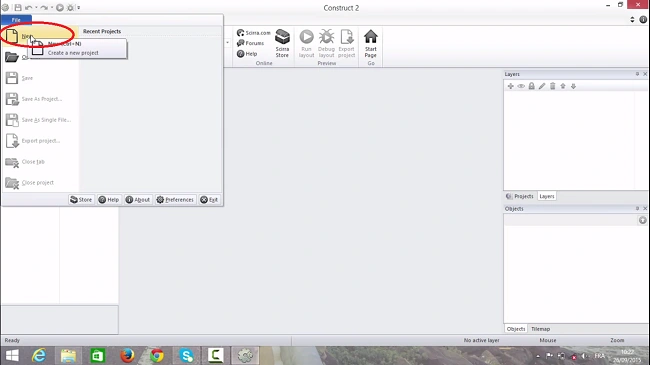Switch to the Layers tab
This screenshot has width=650, height=365.
click(x=547, y=196)
